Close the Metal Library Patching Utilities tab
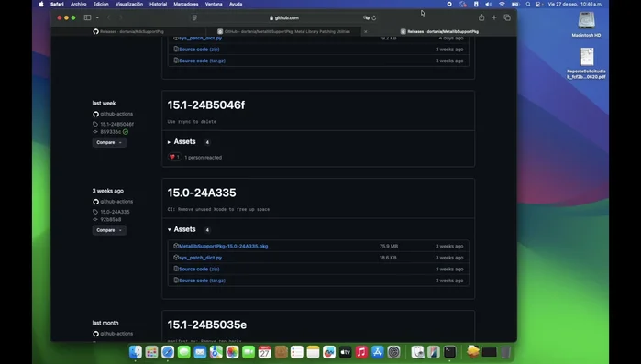This screenshot has width=641, height=364. [x=366, y=31]
